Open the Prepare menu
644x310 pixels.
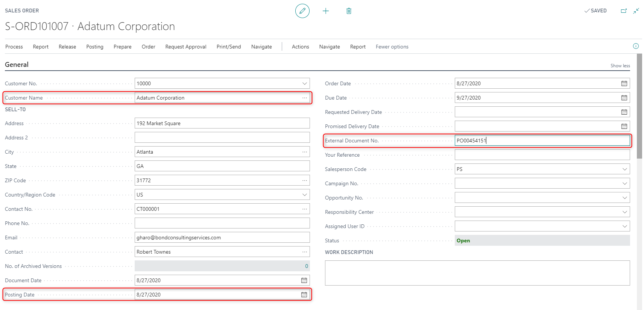click(x=123, y=47)
